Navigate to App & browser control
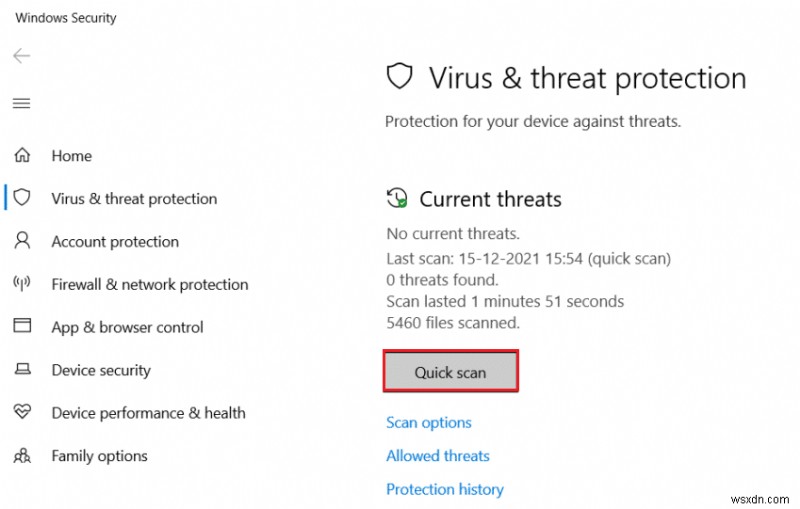 127,327
